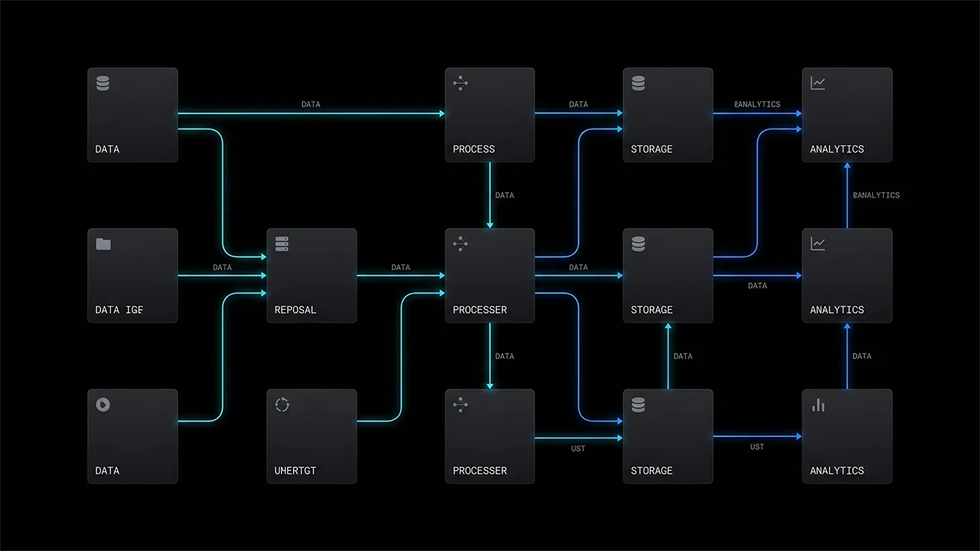Select the dashed circle icon in the UHERTGT node

282,405
